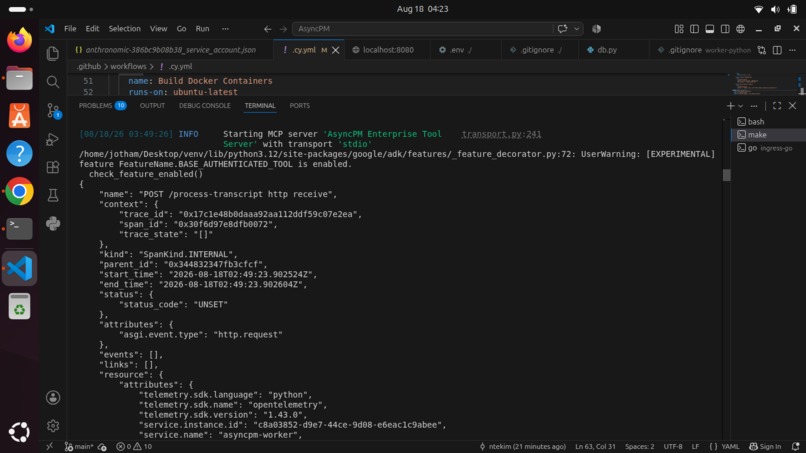Screen dimensions: 806x453
Task: Open errors and warnings count in status bar
Action: tap(134, 446)
